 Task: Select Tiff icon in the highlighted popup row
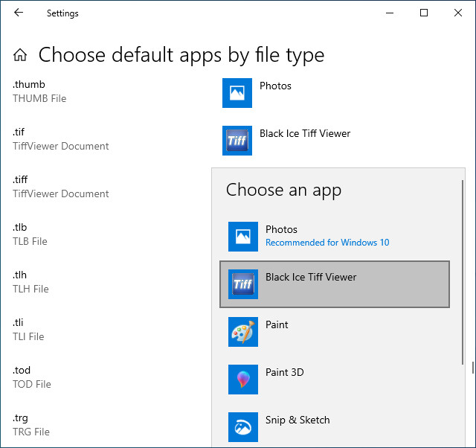[243, 284]
